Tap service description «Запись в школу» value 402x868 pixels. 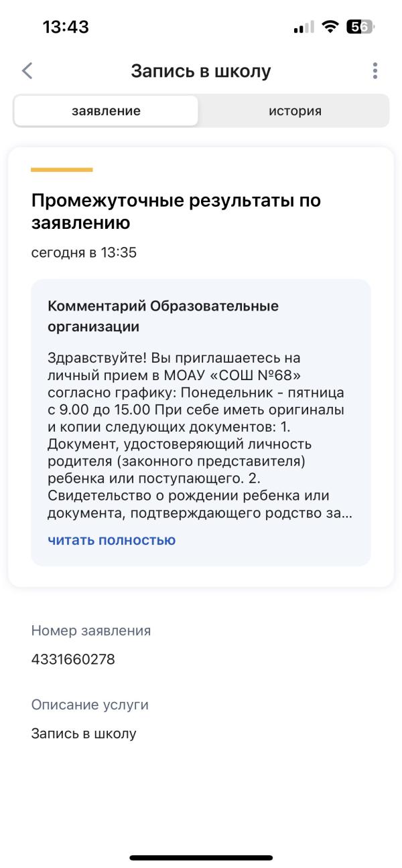[x=84, y=734]
